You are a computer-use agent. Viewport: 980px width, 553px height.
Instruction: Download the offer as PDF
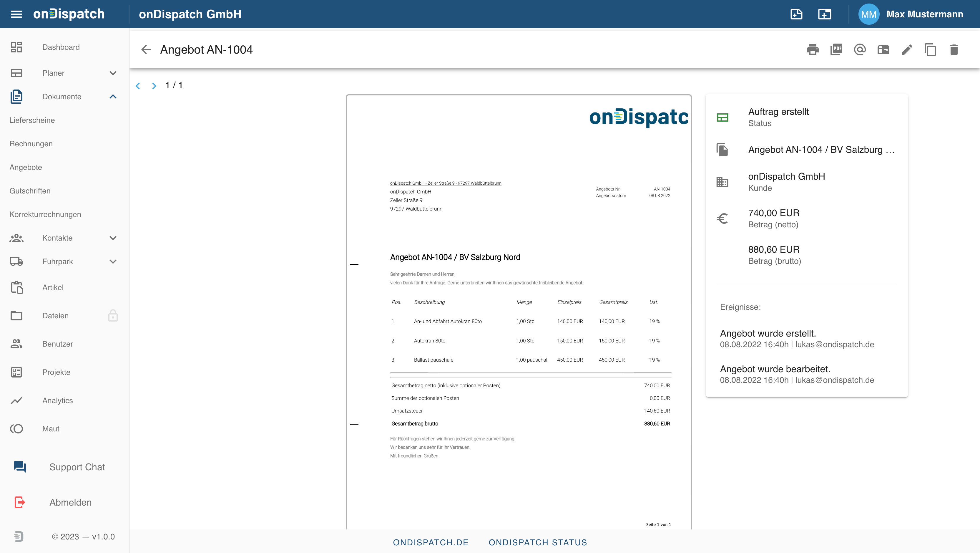pyautogui.click(x=836, y=49)
